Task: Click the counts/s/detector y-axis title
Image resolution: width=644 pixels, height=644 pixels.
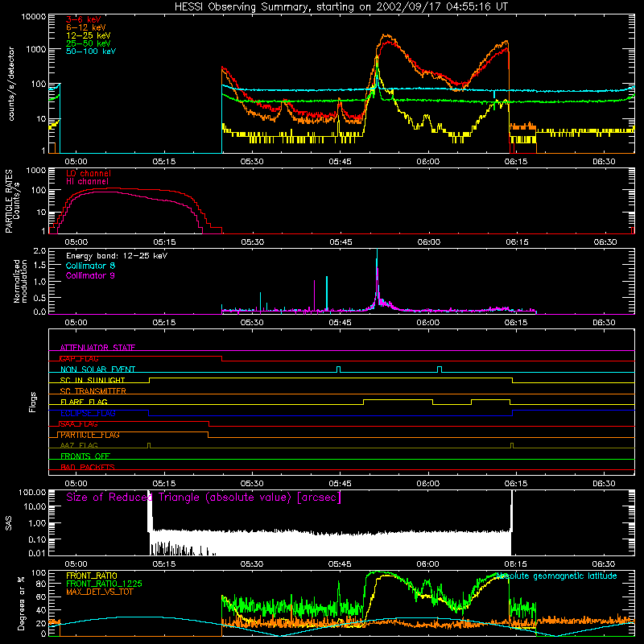Action: (x=11, y=84)
